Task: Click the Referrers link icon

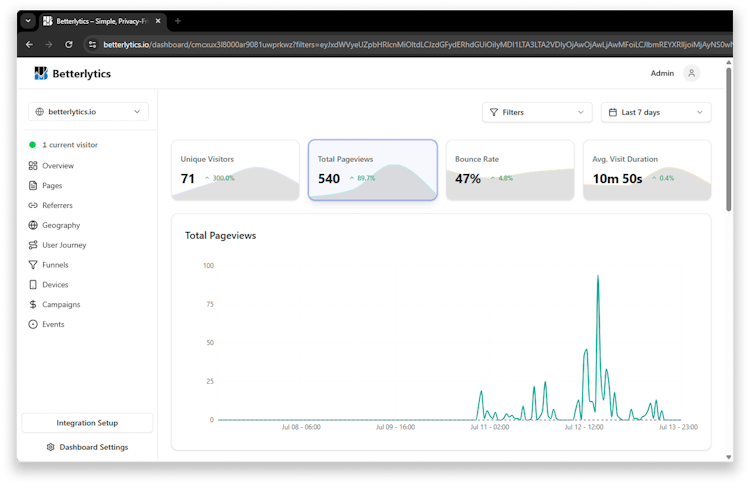Action: [x=33, y=205]
